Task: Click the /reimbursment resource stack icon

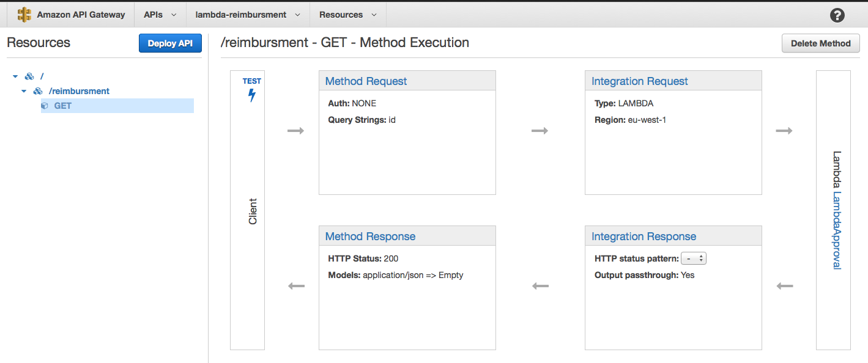Action: pos(38,90)
